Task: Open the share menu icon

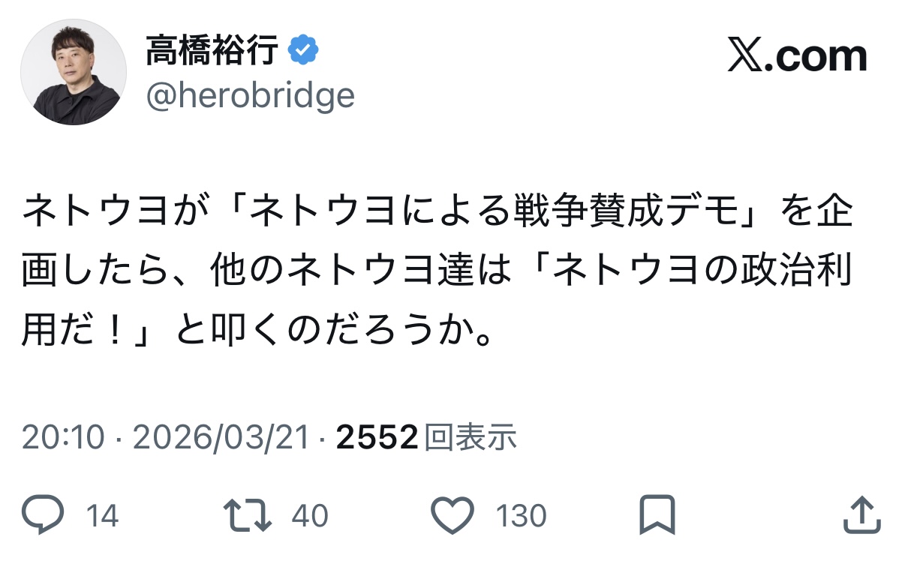Action: pyautogui.click(x=861, y=515)
